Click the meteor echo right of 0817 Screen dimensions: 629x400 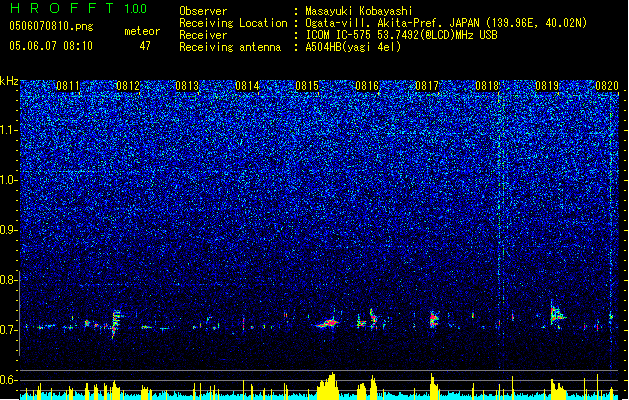[434, 319]
